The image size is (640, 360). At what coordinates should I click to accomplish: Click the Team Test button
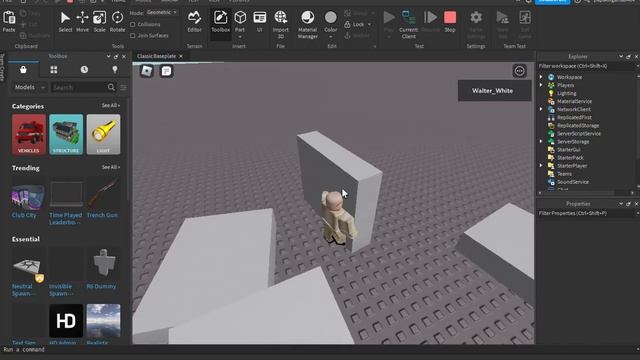(x=502, y=24)
